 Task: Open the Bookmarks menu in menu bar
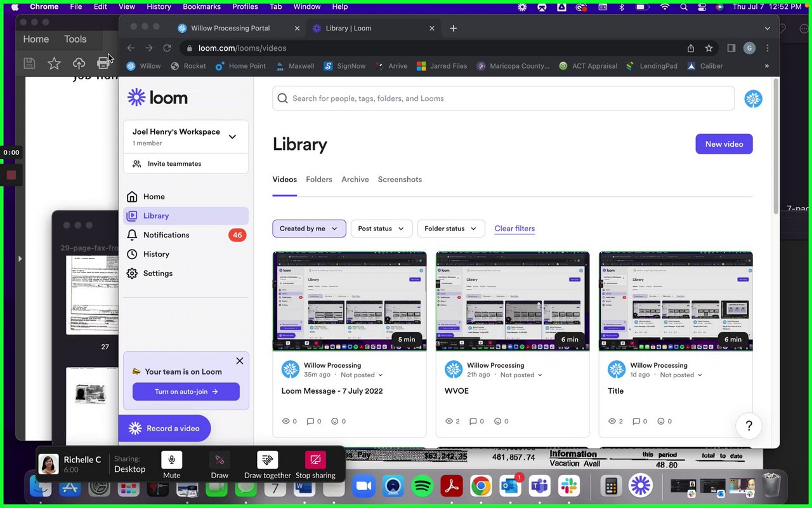coord(202,6)
